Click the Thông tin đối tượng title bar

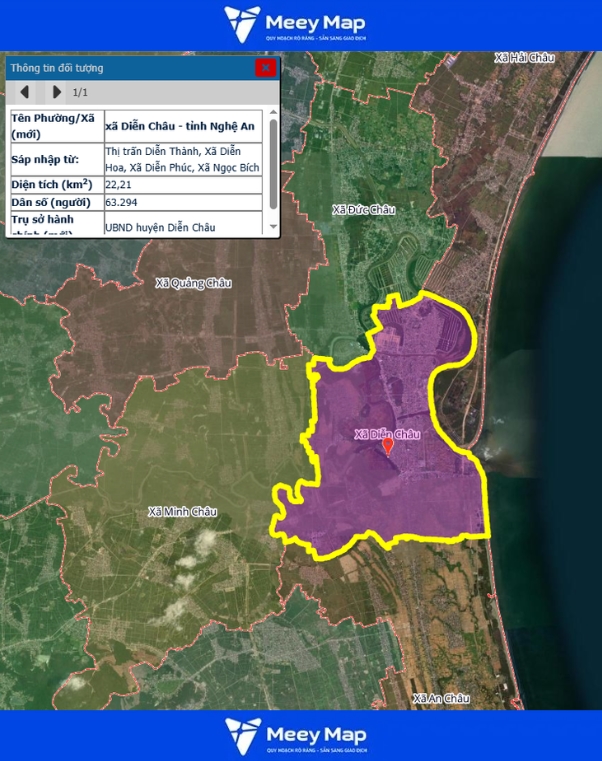coord(130,68)
